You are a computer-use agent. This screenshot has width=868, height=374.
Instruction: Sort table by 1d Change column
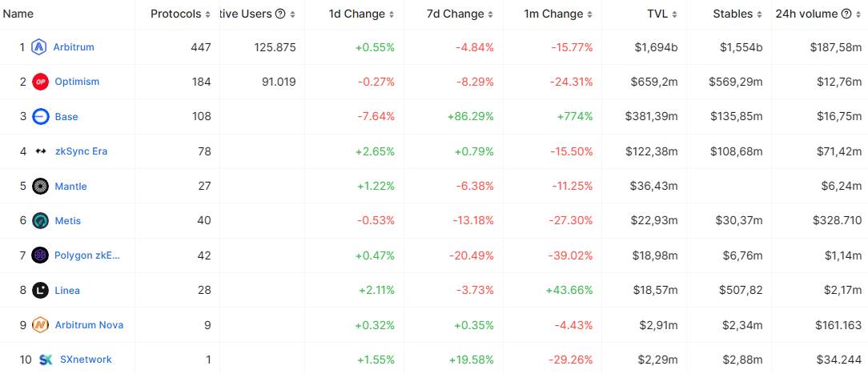(x=361, y=14)
